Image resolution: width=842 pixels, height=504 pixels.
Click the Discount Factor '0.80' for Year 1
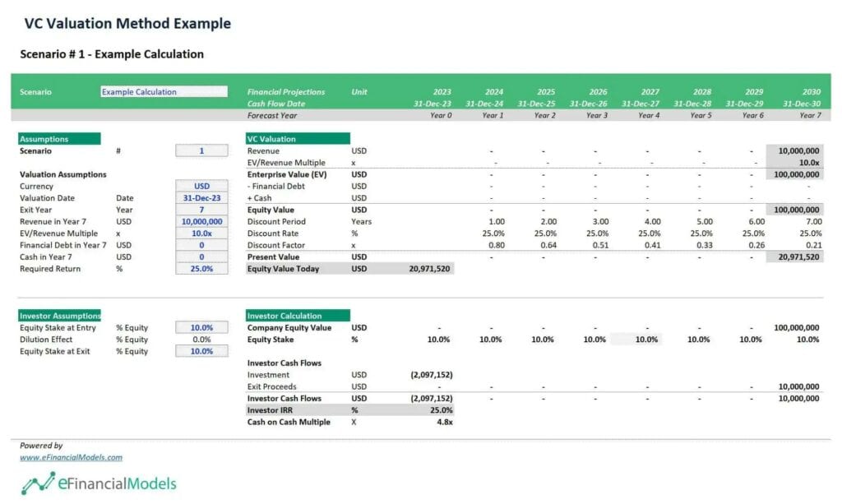pyautogui.click(x=496, y=245)
